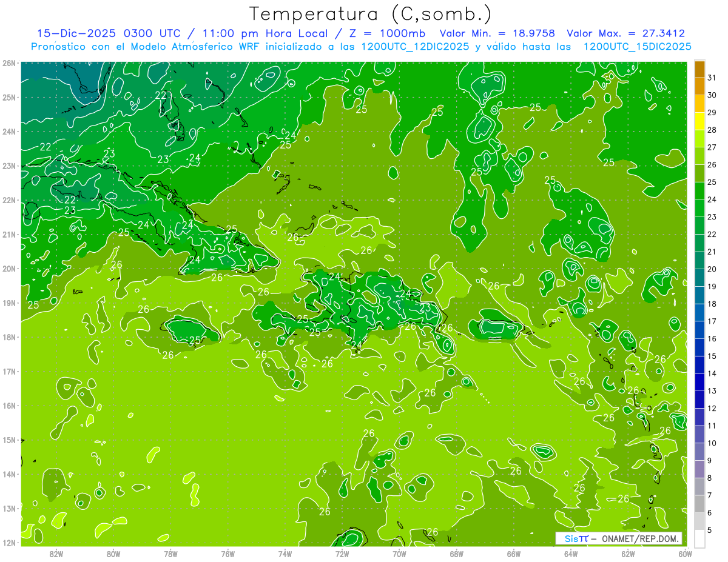
Task: Click the longitude label '62W'
Action: [x=628, y=554]
